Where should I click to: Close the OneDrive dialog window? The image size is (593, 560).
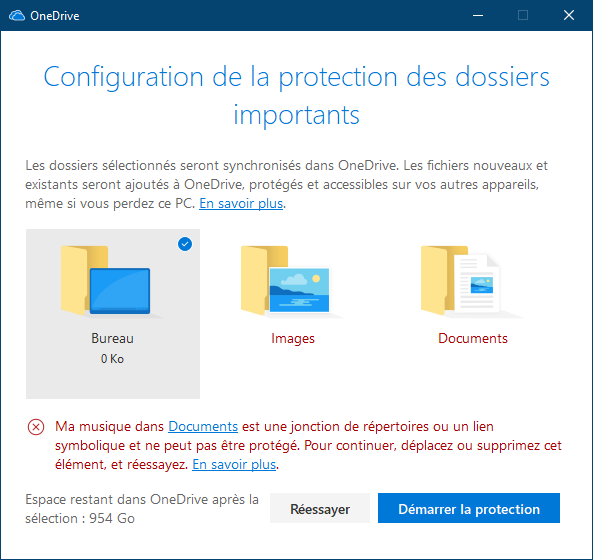pos(569,16)
